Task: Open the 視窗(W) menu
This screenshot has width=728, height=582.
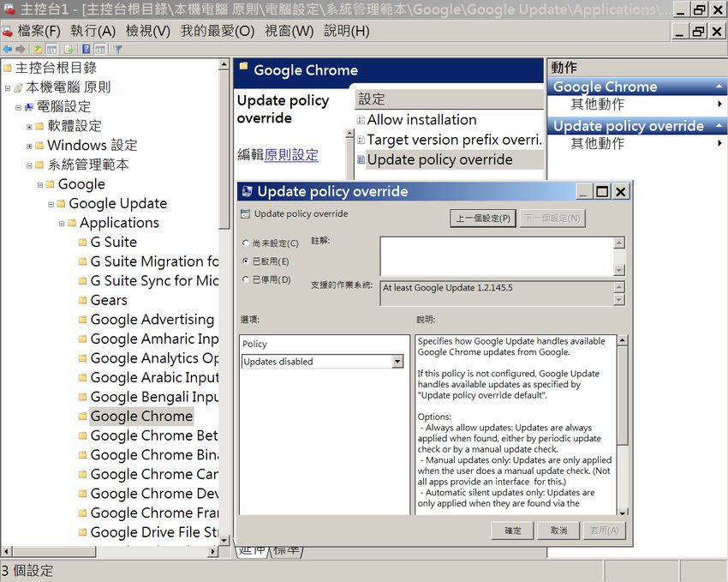Action: tap(289, 31)
